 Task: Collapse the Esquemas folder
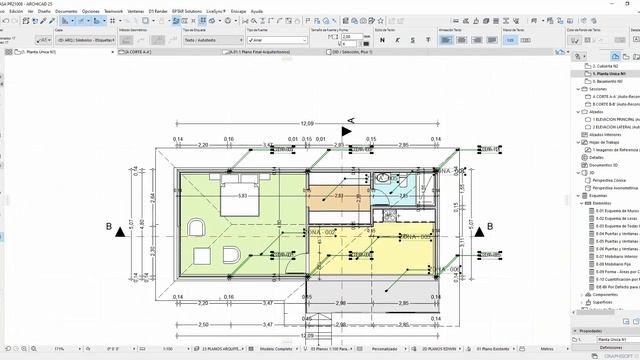[578, 196]
